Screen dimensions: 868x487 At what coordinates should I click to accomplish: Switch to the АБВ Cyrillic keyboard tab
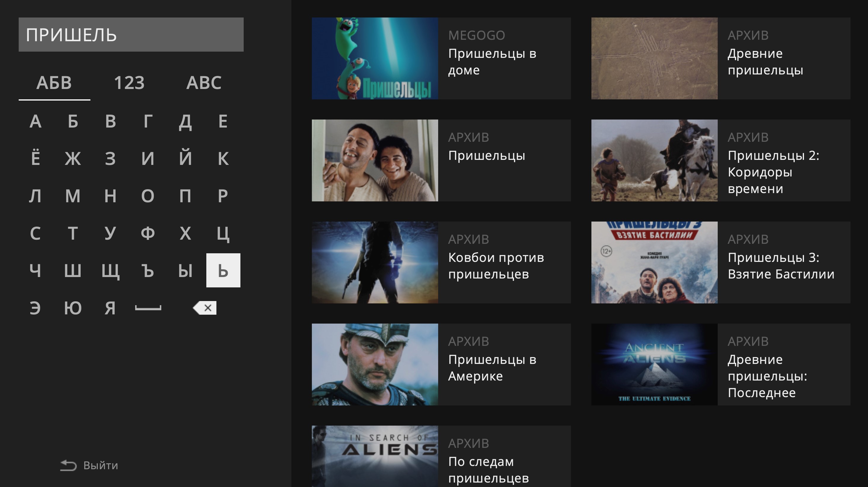[x=54, y=82]
